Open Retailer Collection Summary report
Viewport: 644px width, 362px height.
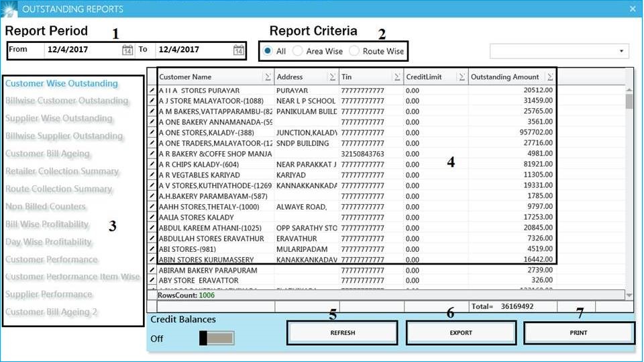(62, 171)
